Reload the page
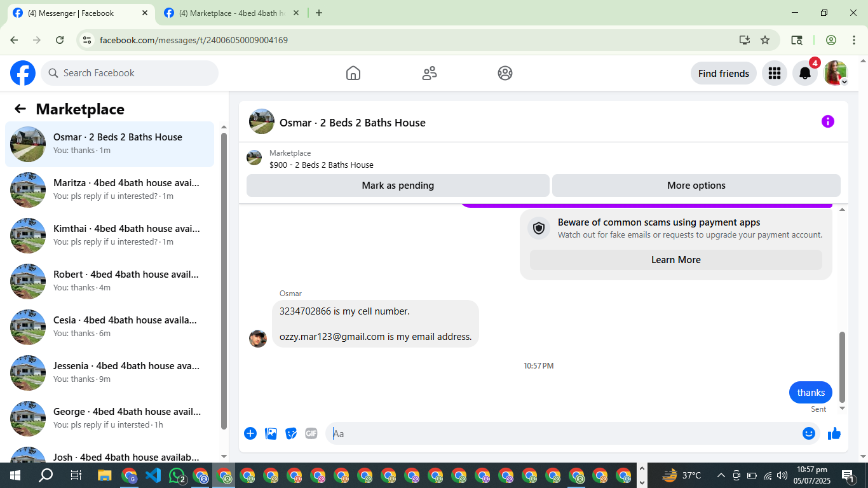The image size is (868, 488). pos(60,40)
